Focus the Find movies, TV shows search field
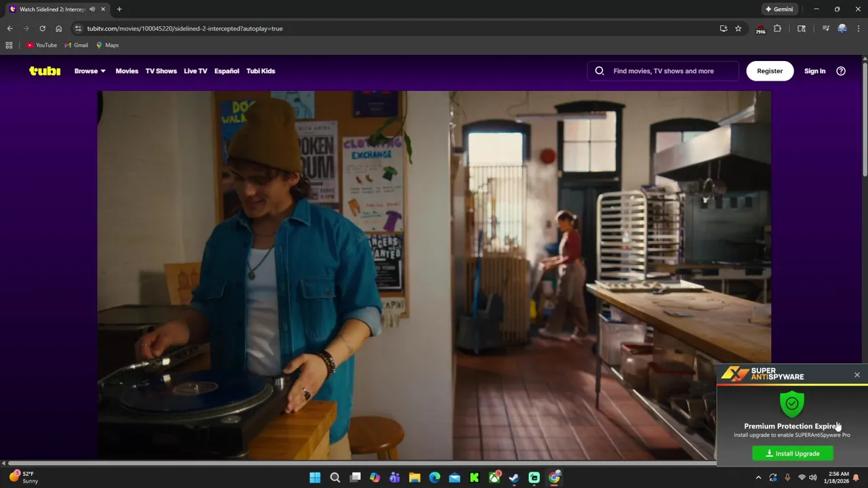 tap(663, 70)
